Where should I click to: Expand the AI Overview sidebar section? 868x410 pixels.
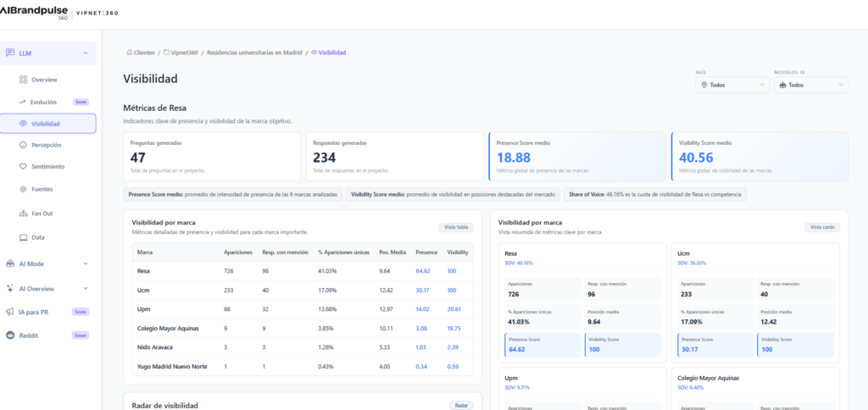coord(86,288)
